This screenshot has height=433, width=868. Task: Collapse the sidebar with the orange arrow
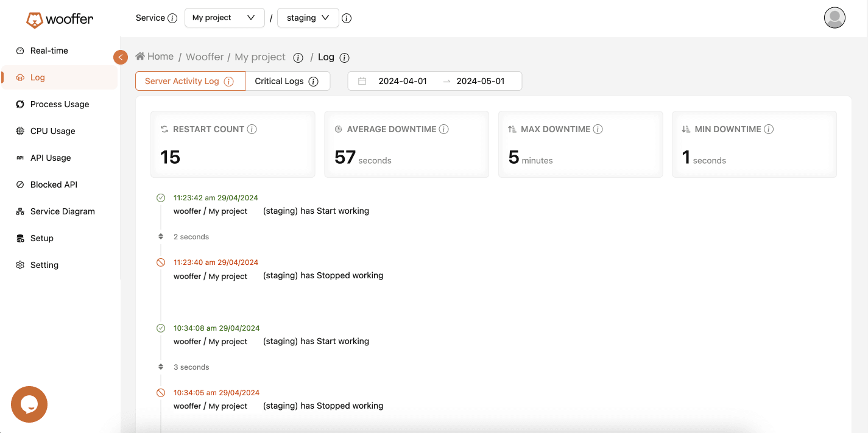point(121,57)
